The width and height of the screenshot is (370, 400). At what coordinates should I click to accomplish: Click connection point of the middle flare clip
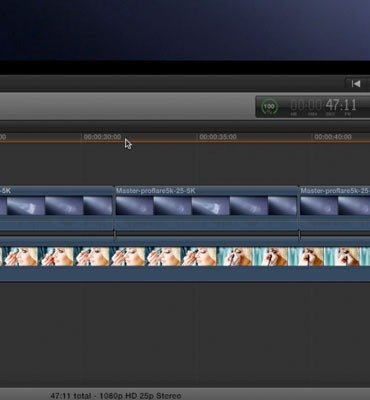tap(115, 235)
